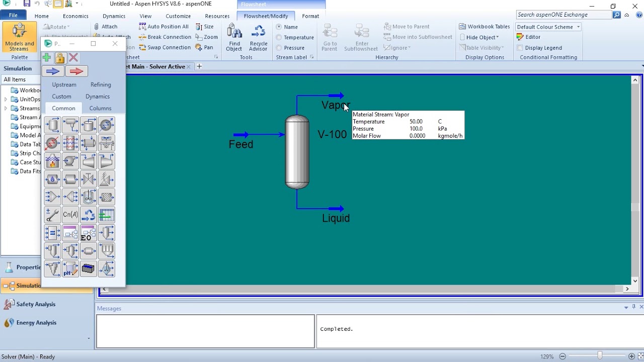Viewport: 644px width, 362px height.
Task: Toggle the padlock in the palette
Action: tap(60, 58)
